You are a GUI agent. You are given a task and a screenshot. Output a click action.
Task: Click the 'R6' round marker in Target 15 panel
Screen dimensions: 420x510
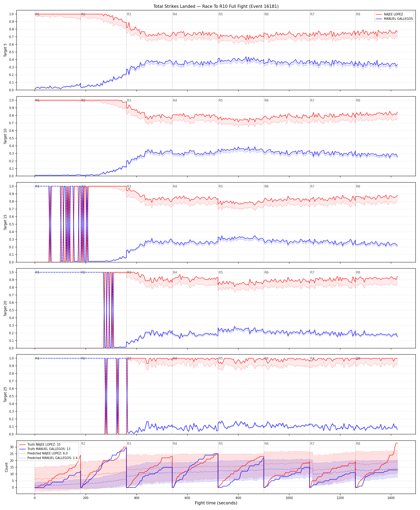pyautogui.click(x=266, y=186)
